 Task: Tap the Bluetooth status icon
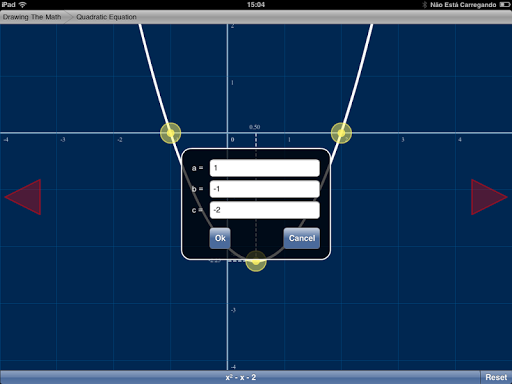tap(425, 5)
